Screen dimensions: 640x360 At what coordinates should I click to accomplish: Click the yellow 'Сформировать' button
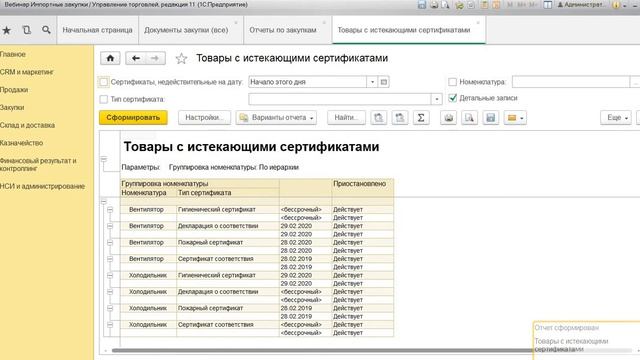[x=133, y=118]
